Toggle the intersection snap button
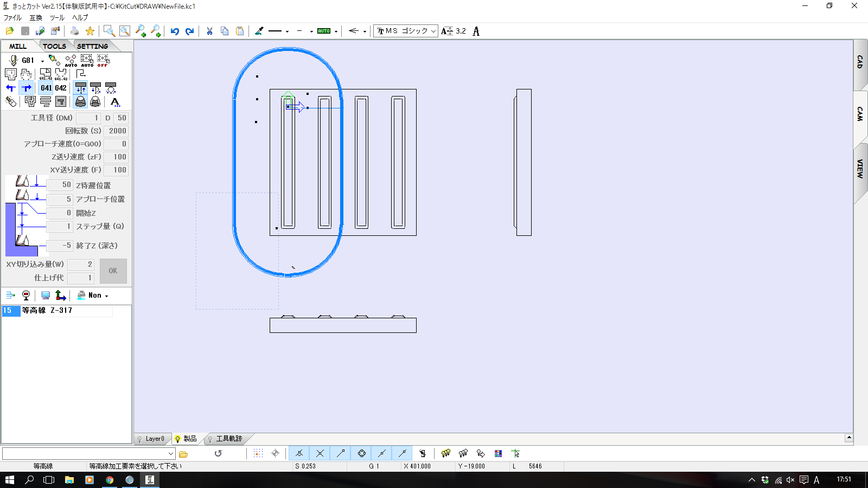This screenshot has height=488, width=868. [x=320, y=453]
